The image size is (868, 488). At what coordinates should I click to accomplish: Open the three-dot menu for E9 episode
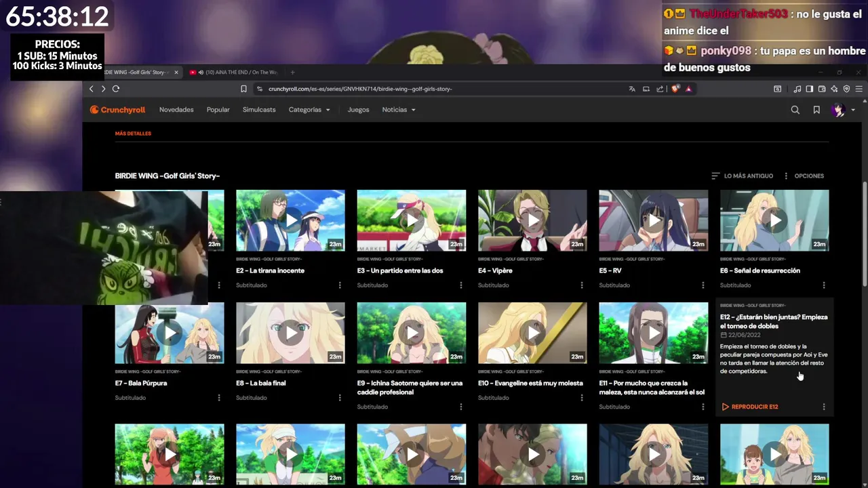[x=461, y=407]
